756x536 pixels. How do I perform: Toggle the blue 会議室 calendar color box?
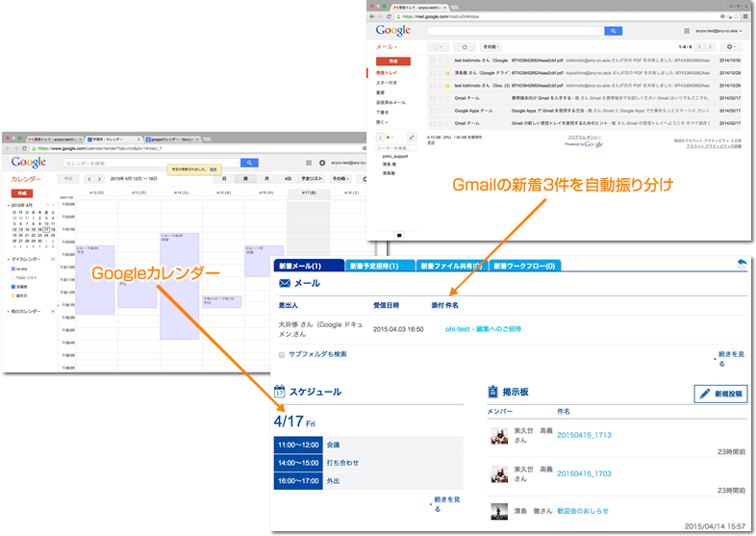click(x=13, y=287)
